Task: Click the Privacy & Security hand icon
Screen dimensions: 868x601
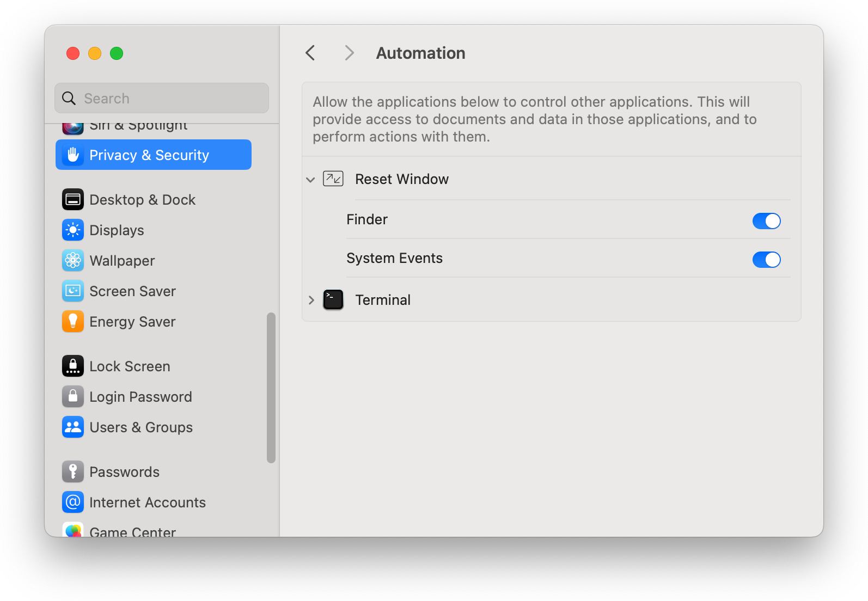Action: tap(73, 155)
